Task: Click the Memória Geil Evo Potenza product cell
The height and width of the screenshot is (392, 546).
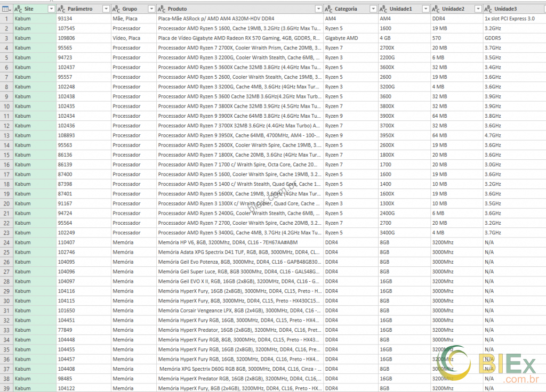Action: tap(240, 262)
